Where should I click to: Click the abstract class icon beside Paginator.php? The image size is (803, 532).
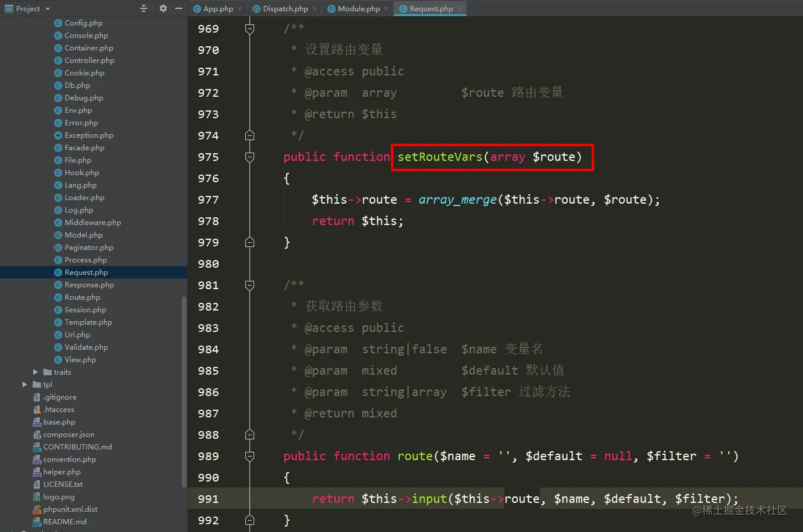coord(58,248)
